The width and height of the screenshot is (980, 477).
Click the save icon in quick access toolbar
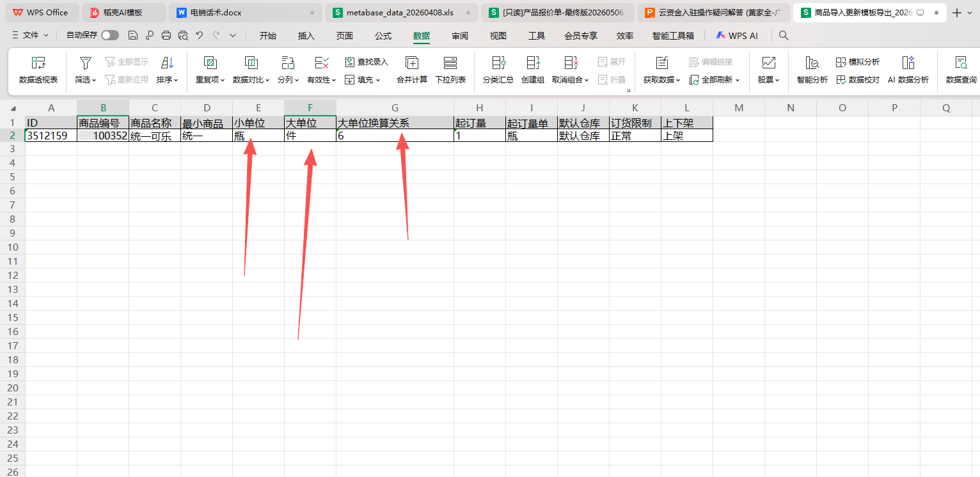(133, 36)
